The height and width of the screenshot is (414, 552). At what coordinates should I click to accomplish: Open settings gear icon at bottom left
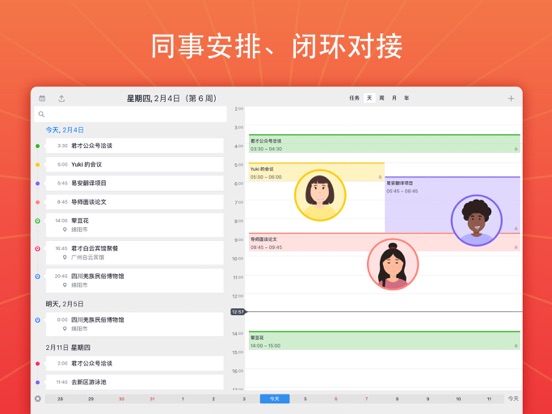[38, 399]
